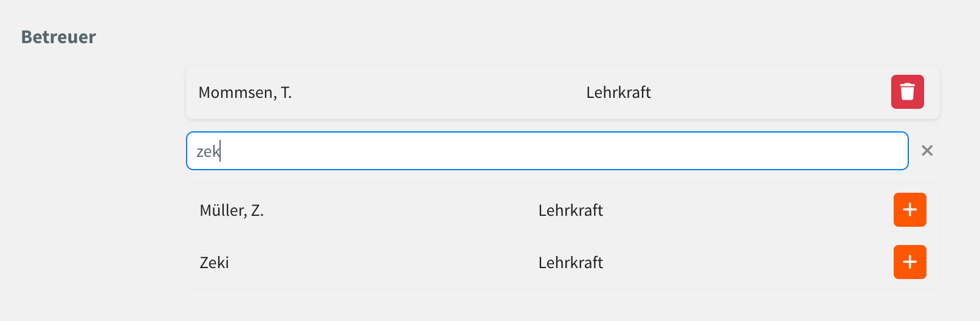Click the "Mommsen, T." supervisor name
This screenshot has height=321, width=980.
coord(245,92)
